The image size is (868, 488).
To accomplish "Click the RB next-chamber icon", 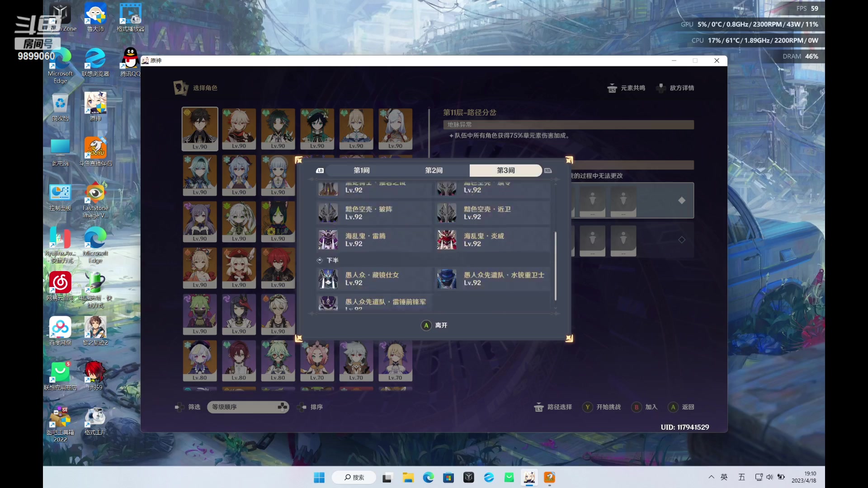I will pyautogui.click(x=548, y=170).
